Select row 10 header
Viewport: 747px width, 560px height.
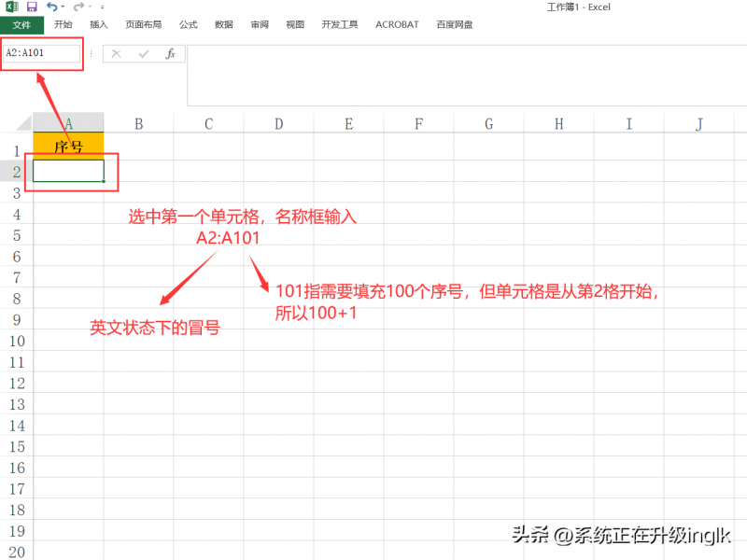(17, 341)
